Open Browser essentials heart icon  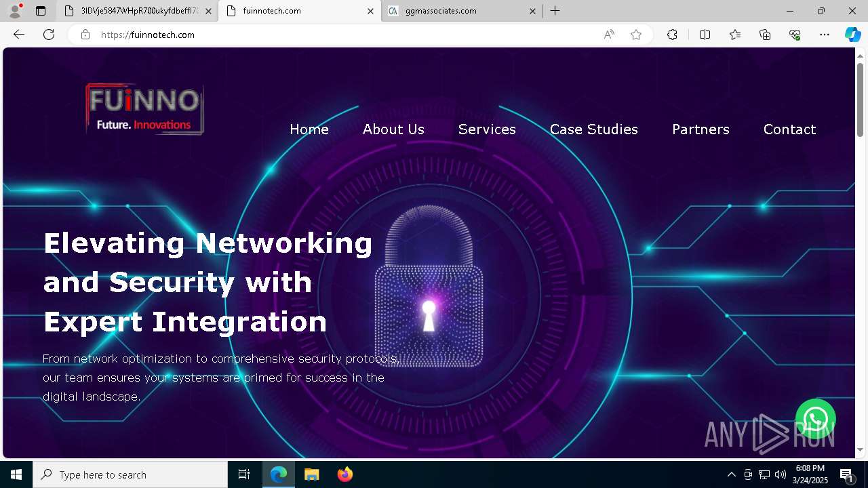pyautogui.click(x=795, y=35)
